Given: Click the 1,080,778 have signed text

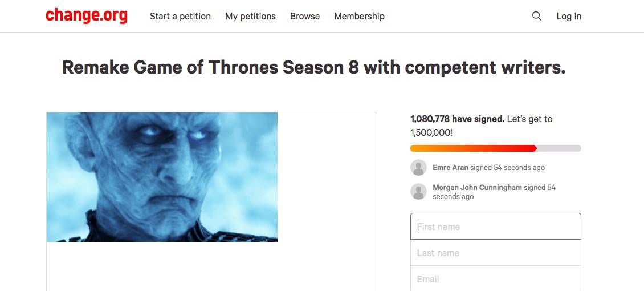Looking at the screenshot, I should click(x=458, y=119).
